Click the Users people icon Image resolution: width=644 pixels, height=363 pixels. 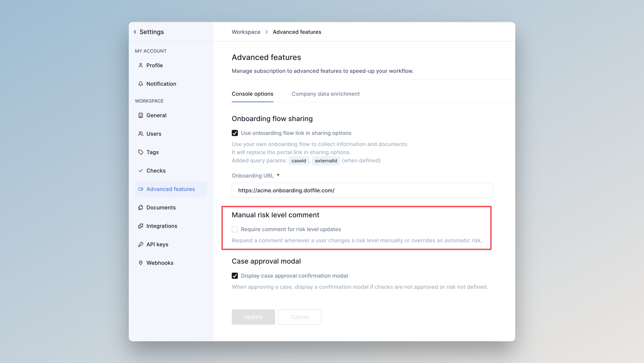coord(140,134)
